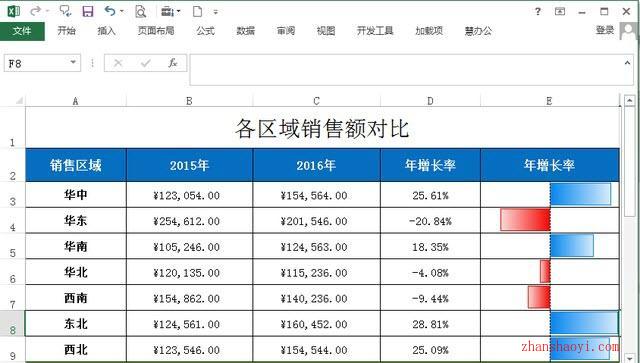Open the 文件 File tab
Viewport: 640px width, 363px height.
pyautogui.click(x=22, y=31)
